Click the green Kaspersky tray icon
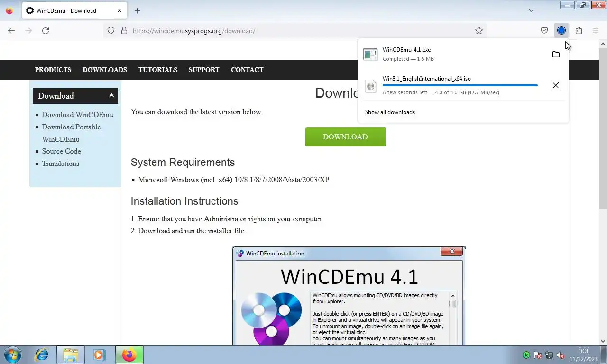The width and height of the screenshot is (607, 364). click(526, 355)
